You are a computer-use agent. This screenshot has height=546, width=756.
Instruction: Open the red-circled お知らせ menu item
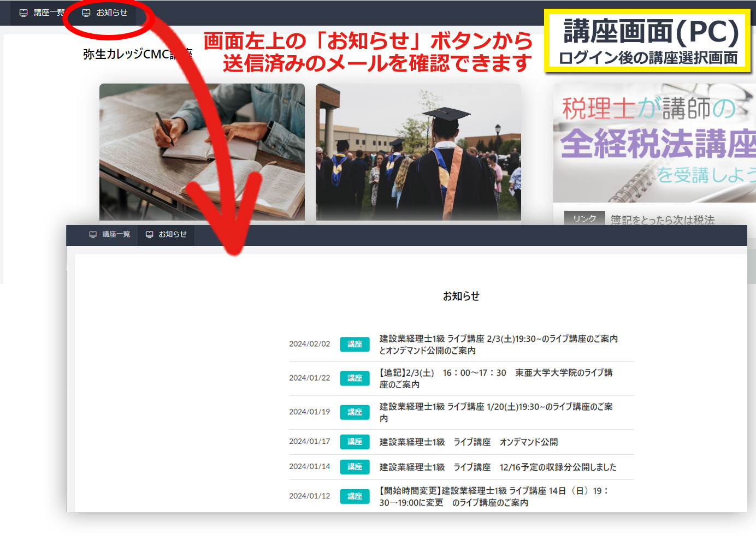click(111, 13)
